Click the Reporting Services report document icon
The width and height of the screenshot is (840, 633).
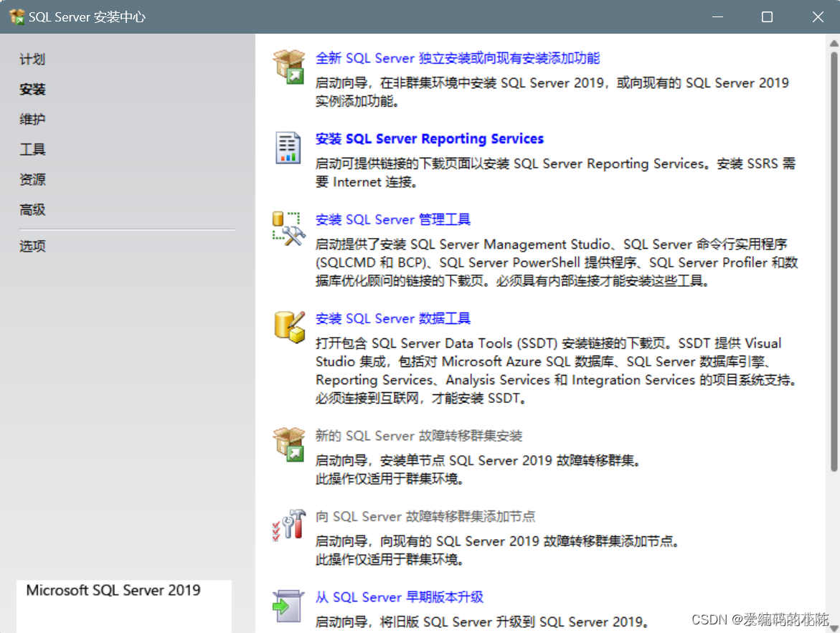[288, 147]
